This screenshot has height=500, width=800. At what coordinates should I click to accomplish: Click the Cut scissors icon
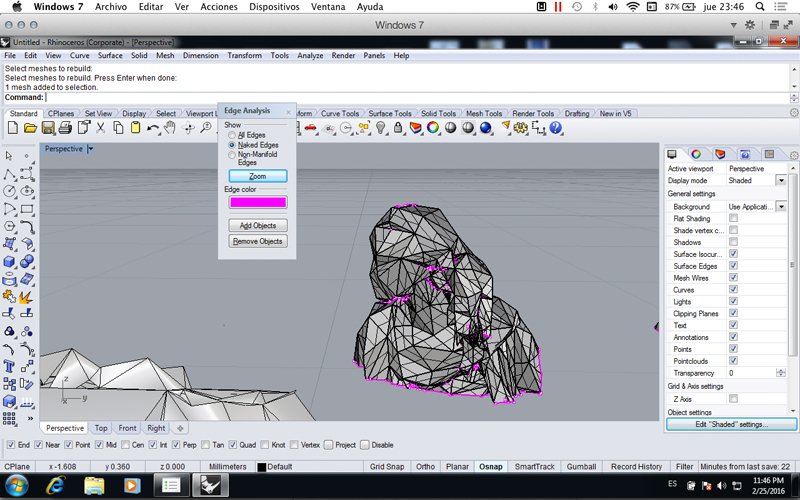[101, 128]
